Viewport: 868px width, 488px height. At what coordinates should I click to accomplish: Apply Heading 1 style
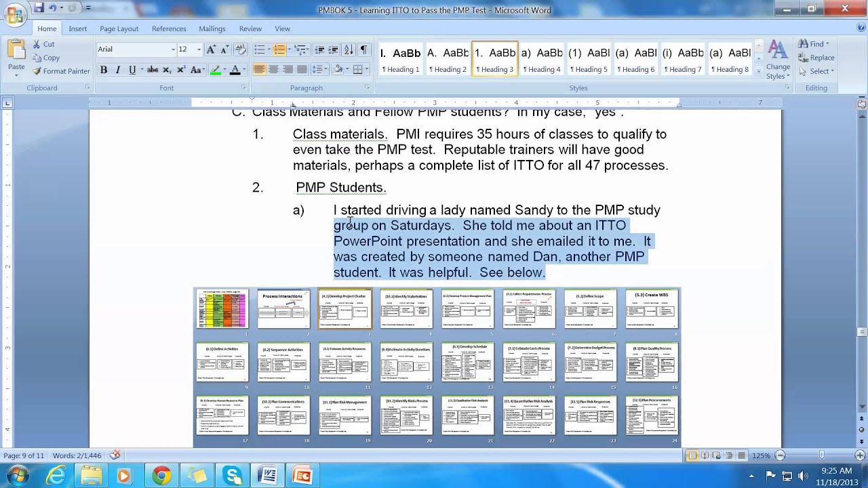tap(401, 59)
